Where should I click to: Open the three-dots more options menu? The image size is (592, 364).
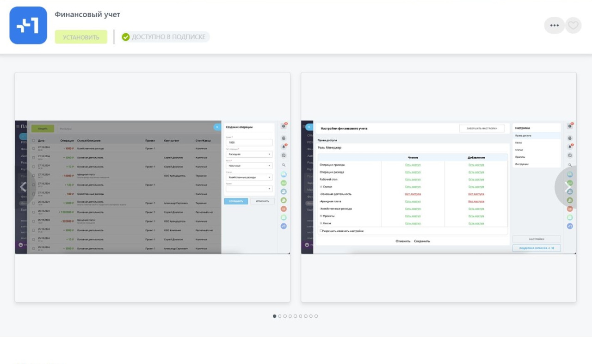click(555, 25)
